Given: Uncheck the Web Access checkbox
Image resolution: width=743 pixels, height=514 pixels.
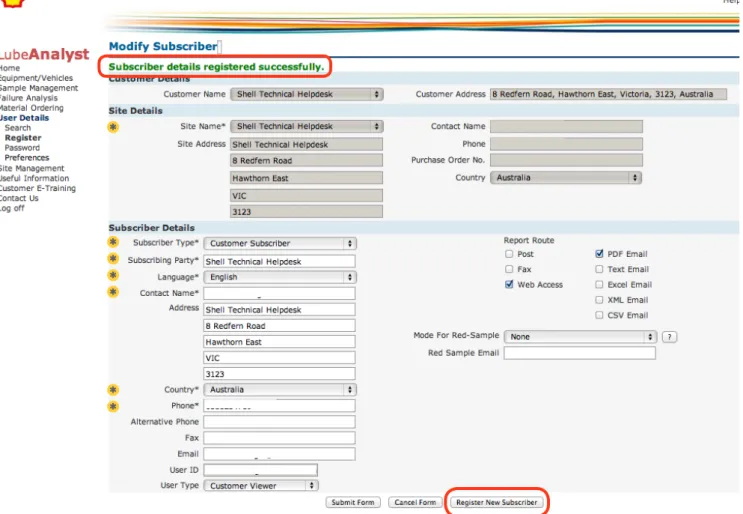Looking at the screenshot, I should [x=509, y=284].
